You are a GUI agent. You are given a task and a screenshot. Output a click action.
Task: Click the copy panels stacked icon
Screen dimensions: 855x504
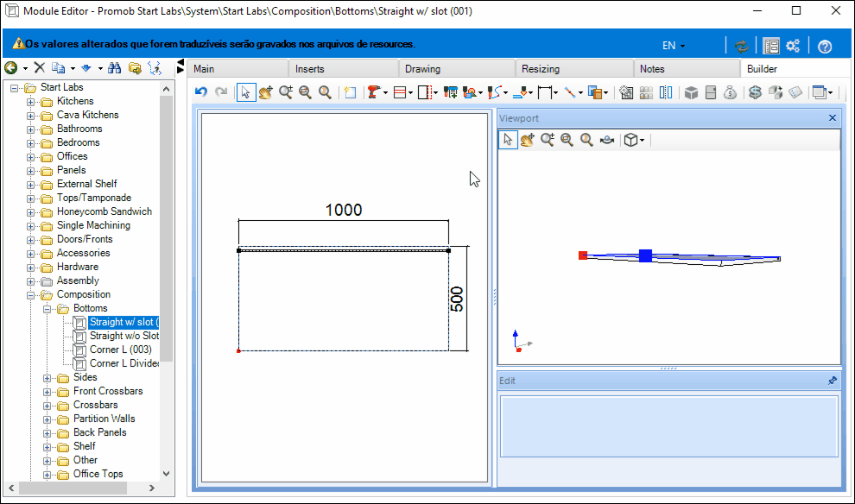tap(595, 92)
